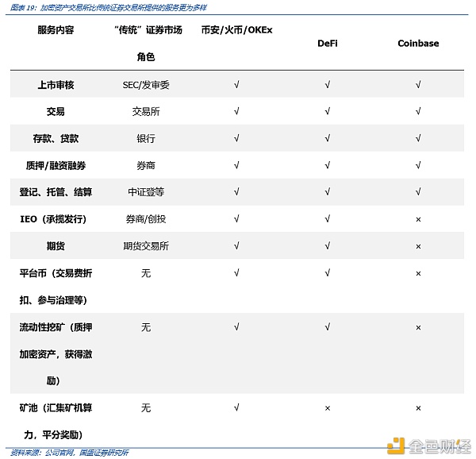Click the 交易 row label
The image size is (476, 459).
(56, 111)
